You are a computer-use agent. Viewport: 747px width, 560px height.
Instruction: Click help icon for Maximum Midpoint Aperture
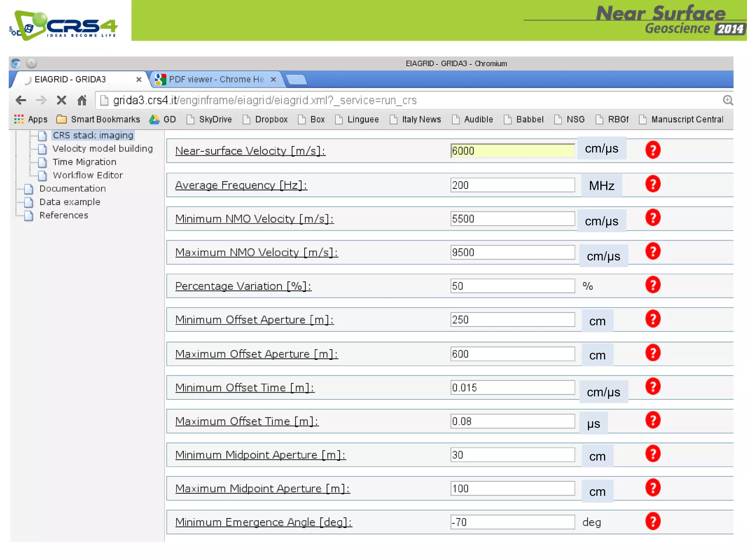(653, 487)
